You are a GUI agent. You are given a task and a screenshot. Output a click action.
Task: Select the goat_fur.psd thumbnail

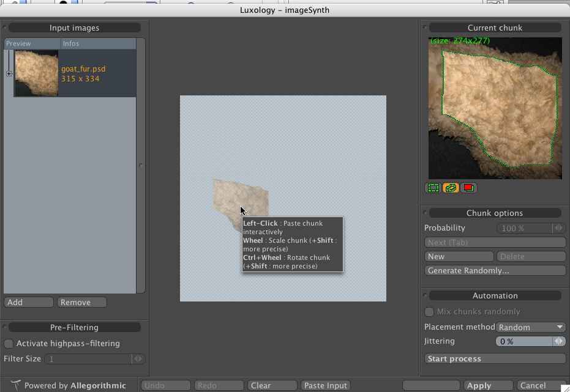pyautogui.click(x=37, y=73)
